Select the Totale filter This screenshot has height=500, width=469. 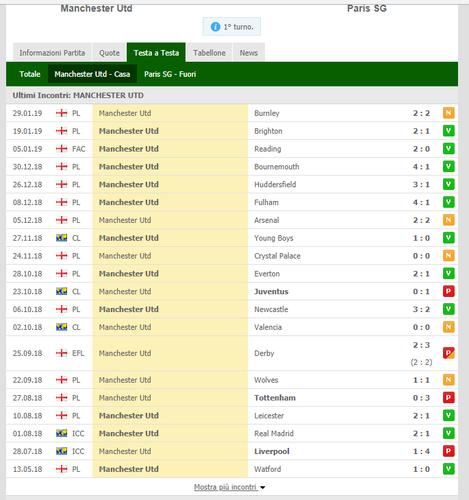(30, 74)
